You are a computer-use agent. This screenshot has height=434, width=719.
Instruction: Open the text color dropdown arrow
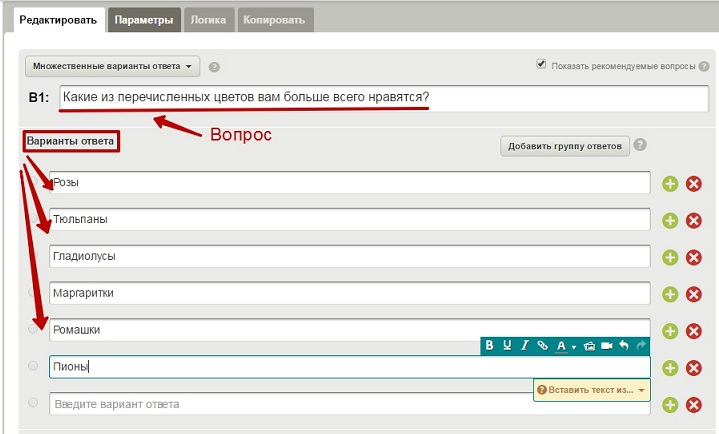574,347
